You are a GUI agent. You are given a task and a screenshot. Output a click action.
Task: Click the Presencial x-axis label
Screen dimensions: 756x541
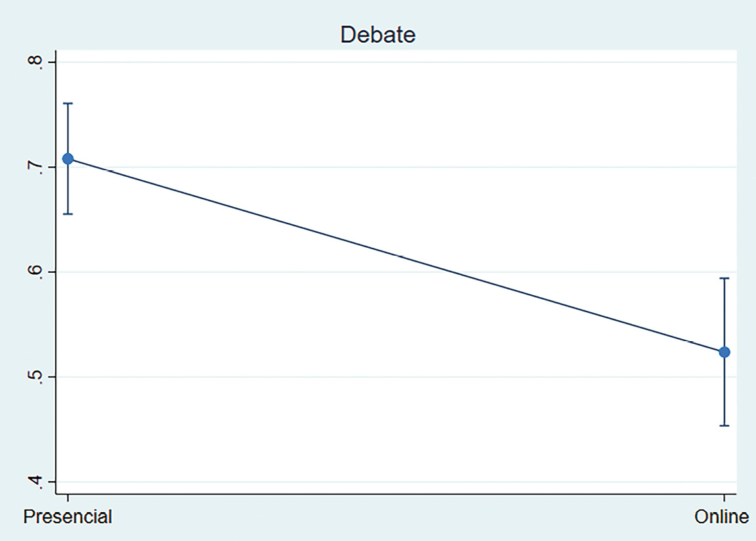point(68,517)
